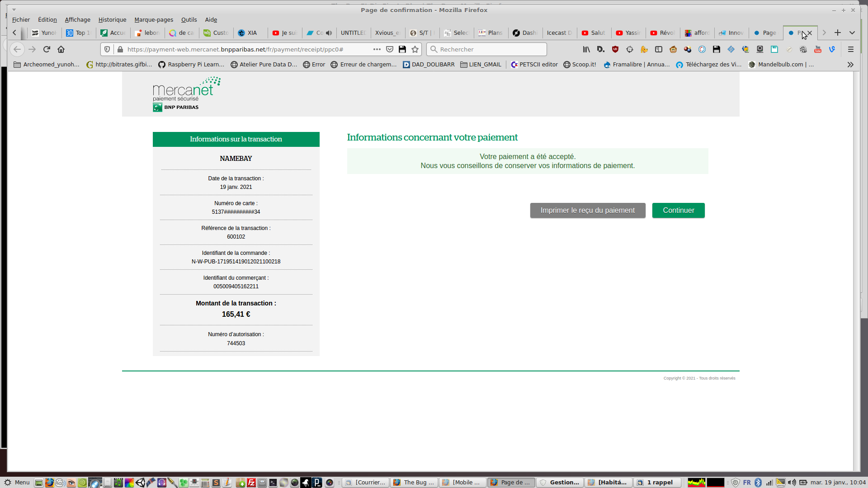This screenshot has width=868, height=488.
Task: Open the DAD_DOLIBARR bookmark
Action: pos(429,65)
